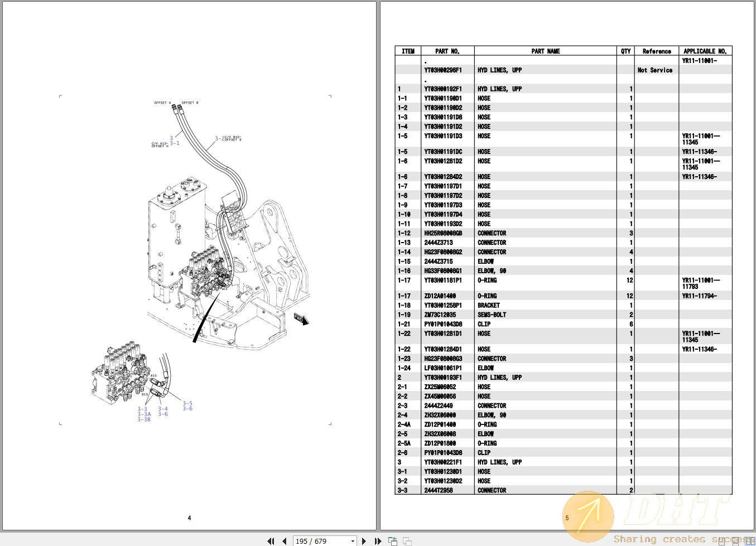The height and width of the screenshot is (546, 756).
Task: Select the two-page view icon
Action: coord(750,541)
